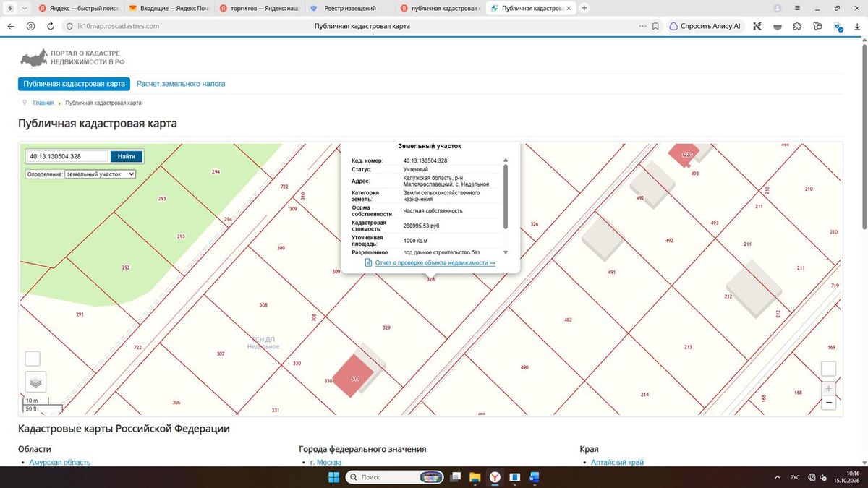Switch keyboard language РУС indicator

794,477
